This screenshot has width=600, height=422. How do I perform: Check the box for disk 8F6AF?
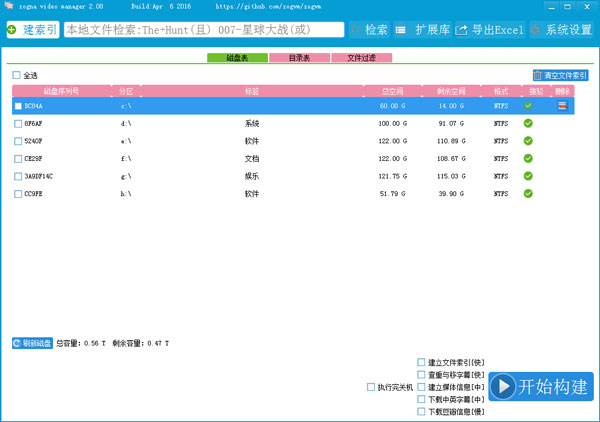coord(18,124)
